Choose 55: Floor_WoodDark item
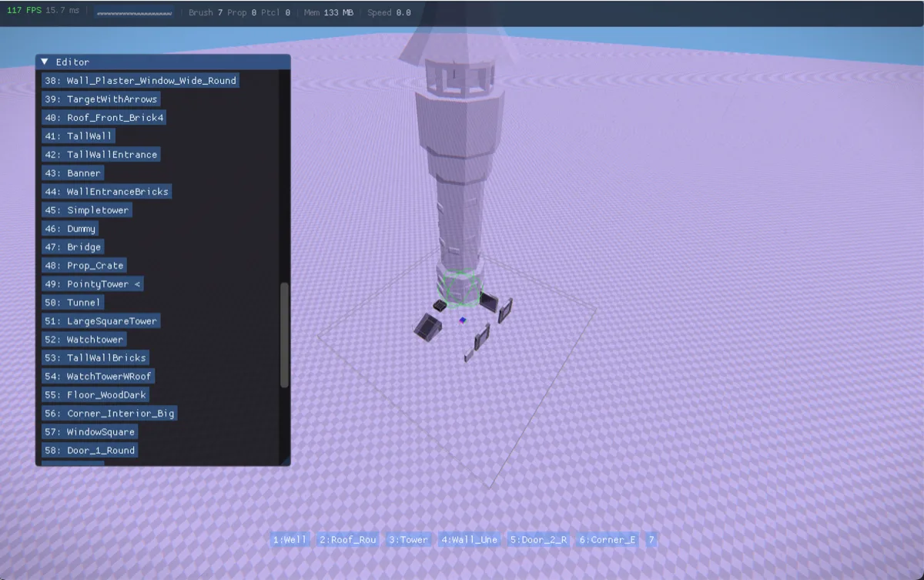Image resolution: width=924 pixels, height=580 pixels. [x=95, y=394]
